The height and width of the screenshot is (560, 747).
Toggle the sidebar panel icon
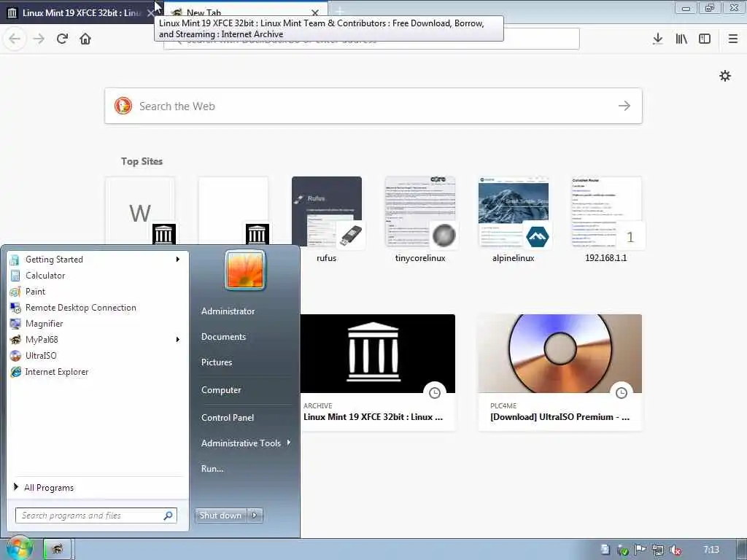[x=705, y=39]
